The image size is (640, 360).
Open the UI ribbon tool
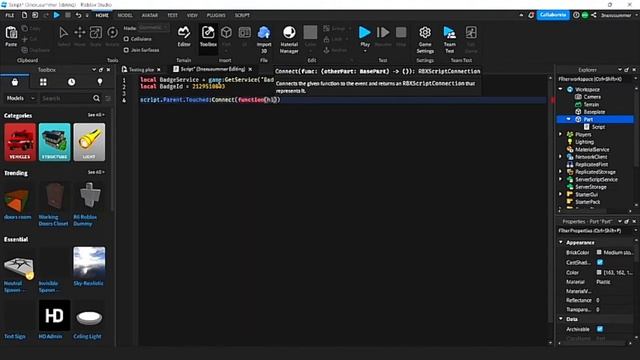click(244, 33)
